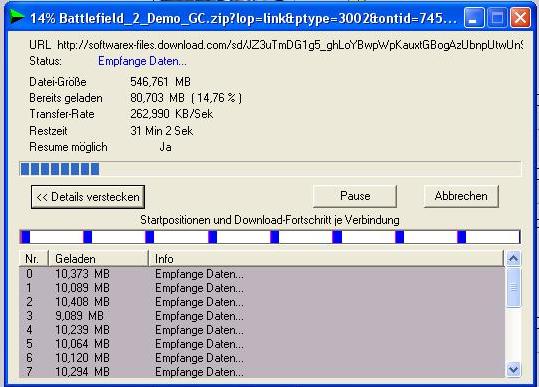Click the scroll up arrow in connection list
Viewport: 539px width, 387px height.
point(514,258)
